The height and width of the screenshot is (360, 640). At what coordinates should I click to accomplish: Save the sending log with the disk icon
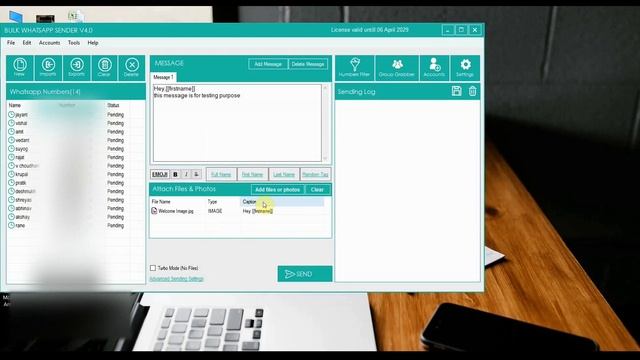coord(456,91)
